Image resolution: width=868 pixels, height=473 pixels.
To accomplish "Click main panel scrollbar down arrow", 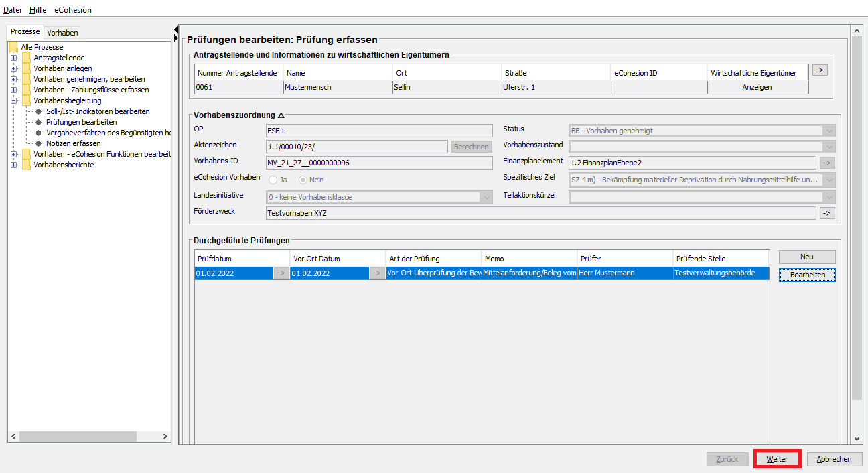I will click(x=857, y=438).
